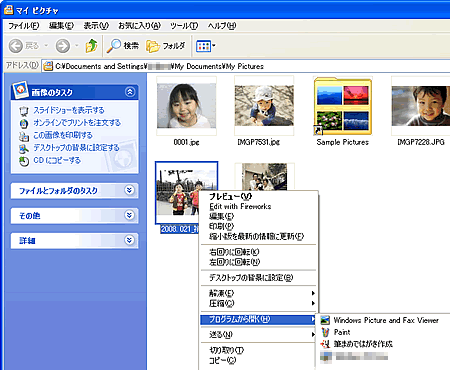
Task: Choose 左回りに回転(N) menu entry
Action: click(x=258, y=262)
